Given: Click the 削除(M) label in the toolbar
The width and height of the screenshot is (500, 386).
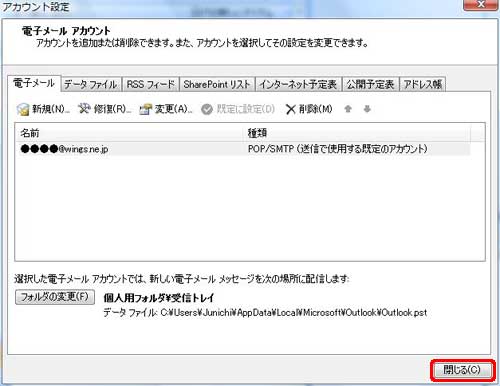Looking at the screenshot, I should pos(315,109).
